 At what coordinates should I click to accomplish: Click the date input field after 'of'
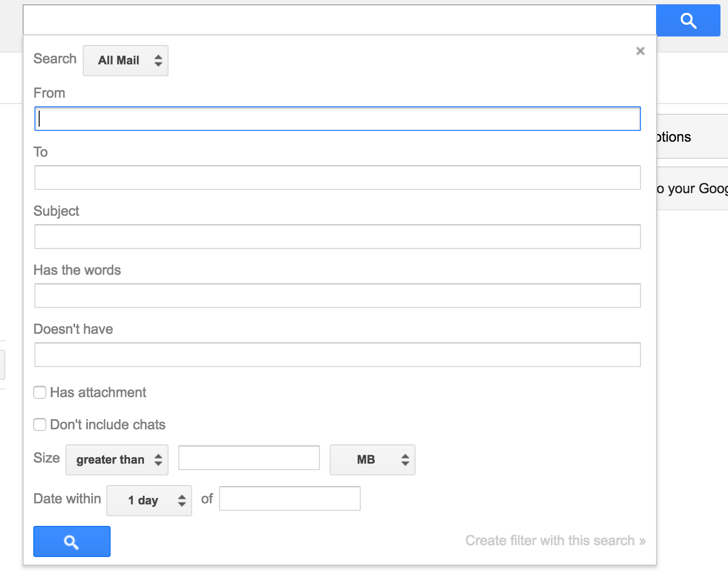point(290,499)
